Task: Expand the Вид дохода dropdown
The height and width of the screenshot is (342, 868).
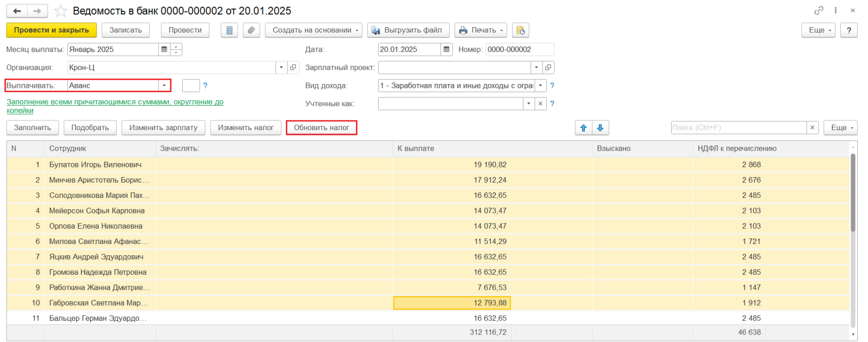Action: coord(540,86)
